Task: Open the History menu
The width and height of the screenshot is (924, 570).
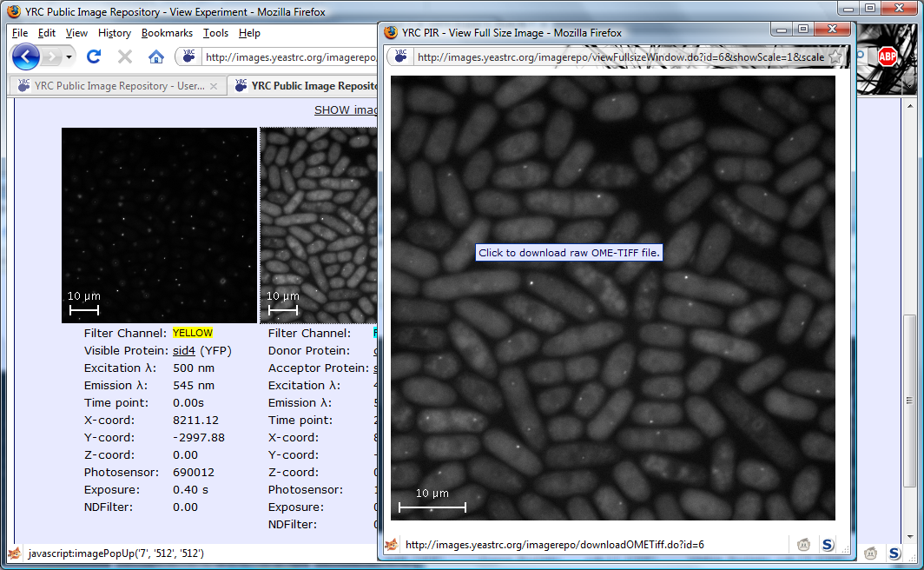Action: click(x=115, y=33)
